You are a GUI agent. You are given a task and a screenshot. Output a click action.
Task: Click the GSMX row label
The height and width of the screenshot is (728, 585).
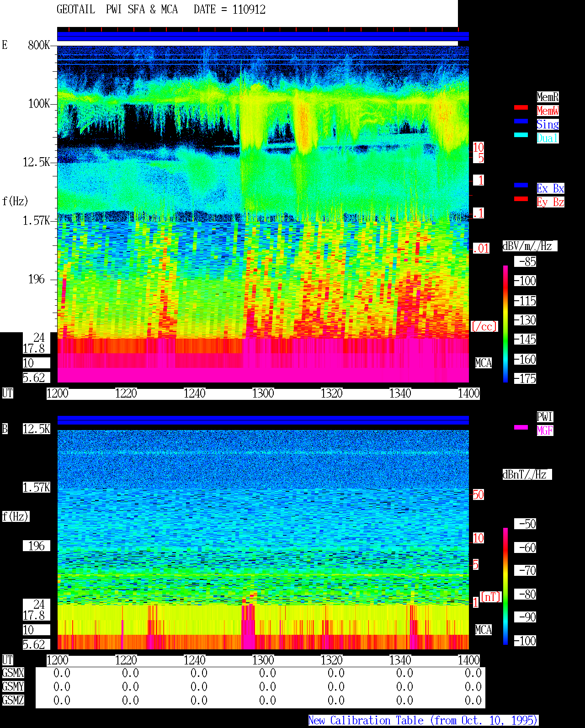click(13, 673)
